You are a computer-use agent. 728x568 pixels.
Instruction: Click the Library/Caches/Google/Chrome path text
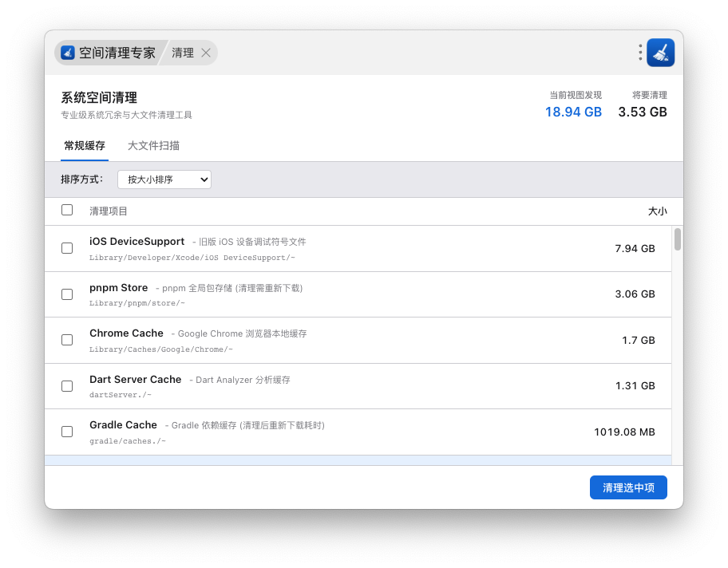click(161, 349)
